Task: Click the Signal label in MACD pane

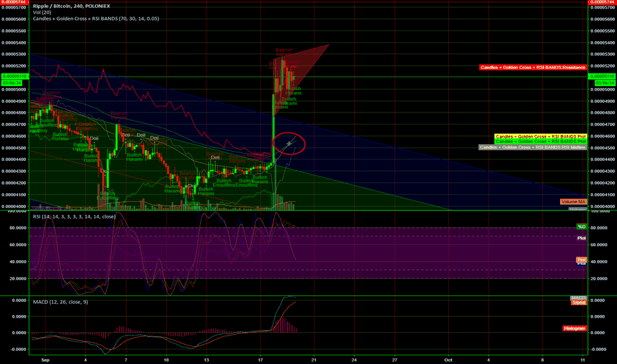Action: pyautogui.click(x=579, y=302)
